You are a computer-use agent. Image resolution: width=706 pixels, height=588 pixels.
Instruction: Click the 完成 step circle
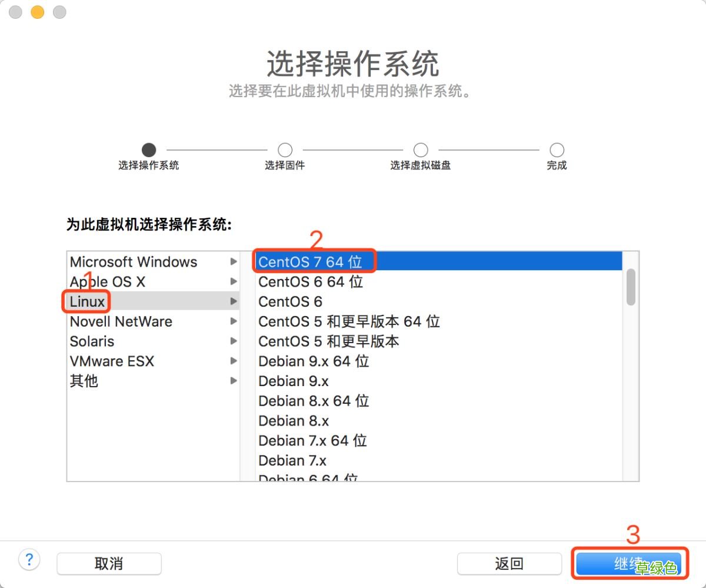[x=556, y=150]
